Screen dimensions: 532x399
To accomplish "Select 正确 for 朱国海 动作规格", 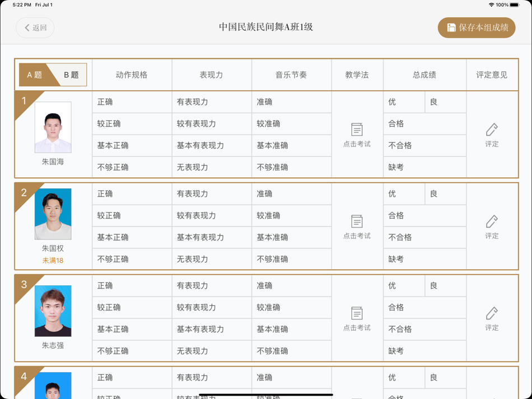I will pos(132,102).
